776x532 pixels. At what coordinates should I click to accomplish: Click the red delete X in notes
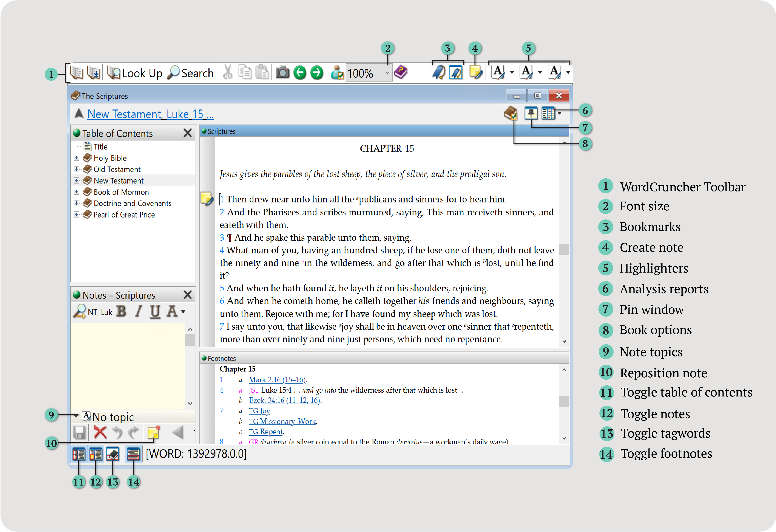pyautogui.click(x=100, y=433)
